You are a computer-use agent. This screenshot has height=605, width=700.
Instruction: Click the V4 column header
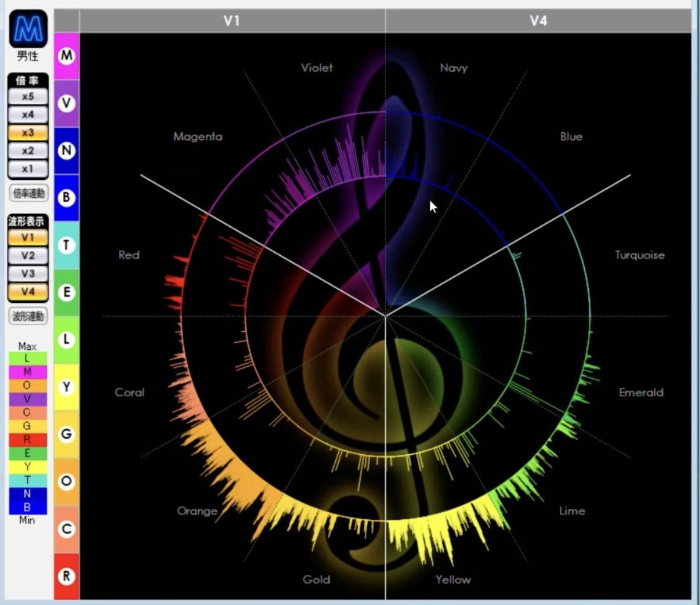(x=538, y=21)
